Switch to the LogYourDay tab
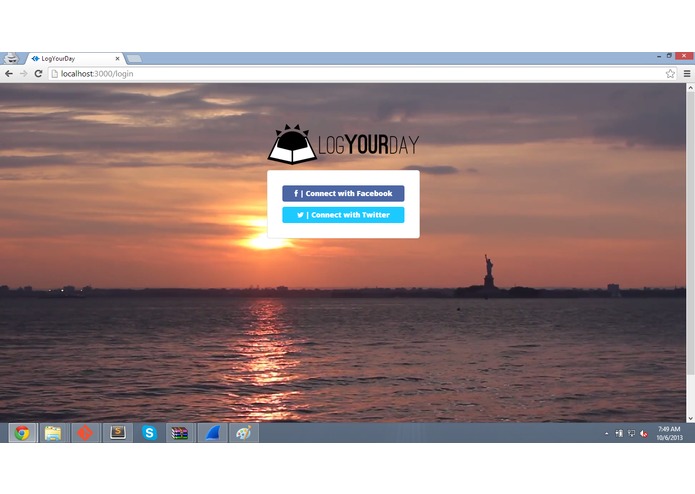The image size is (695, 494). [74, 58]
